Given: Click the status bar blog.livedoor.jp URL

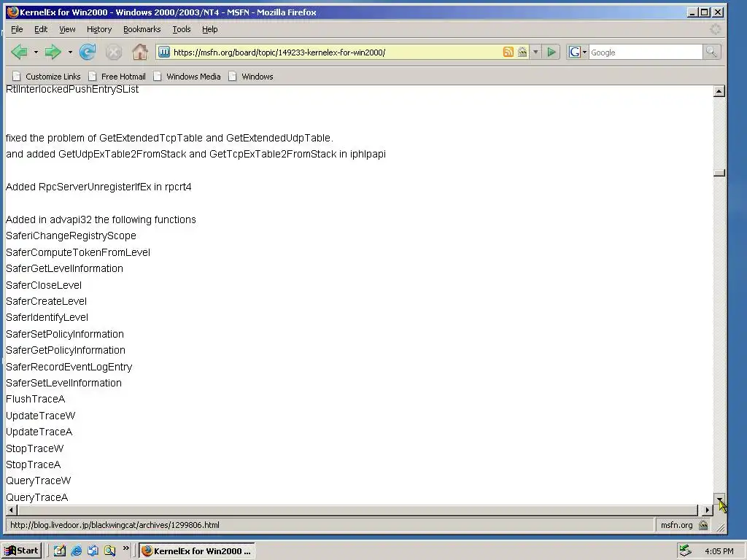Looking at the screenshot, I should [x=115, y=525].
